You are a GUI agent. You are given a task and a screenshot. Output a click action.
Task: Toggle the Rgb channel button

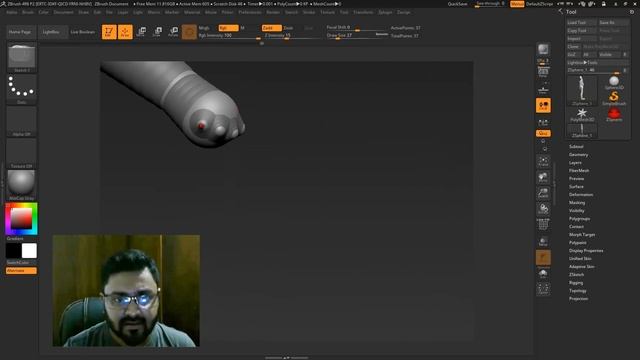tap(229, 28)
